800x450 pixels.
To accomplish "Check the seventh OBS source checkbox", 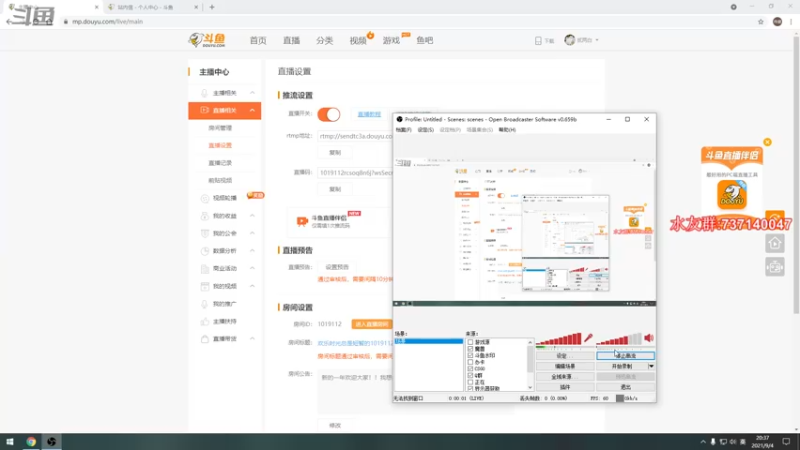I will point(470,382).
